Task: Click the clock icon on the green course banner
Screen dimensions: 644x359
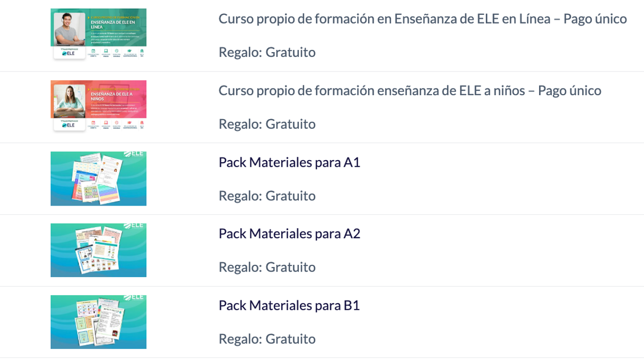Action: (117, 51)
